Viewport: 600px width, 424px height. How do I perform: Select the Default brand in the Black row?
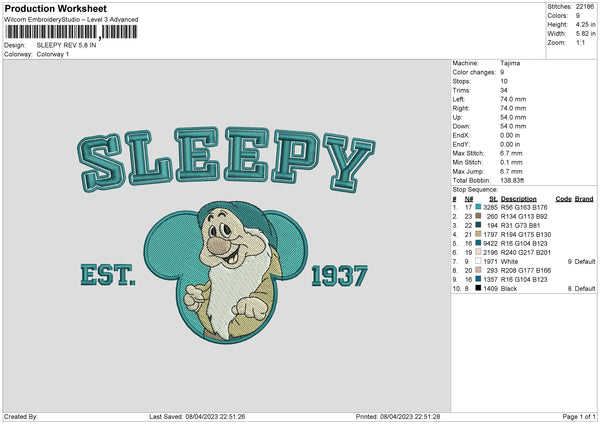coord(585,288)
